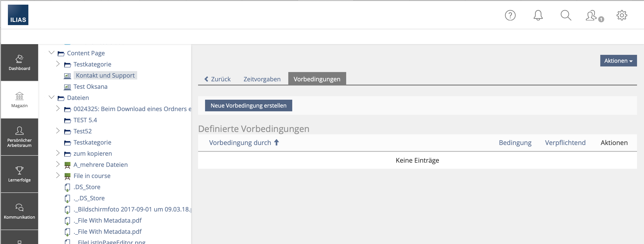Select the Vorbedingungen tab
Viewport: 644px width, 244px height.
(x=317, y=79)
